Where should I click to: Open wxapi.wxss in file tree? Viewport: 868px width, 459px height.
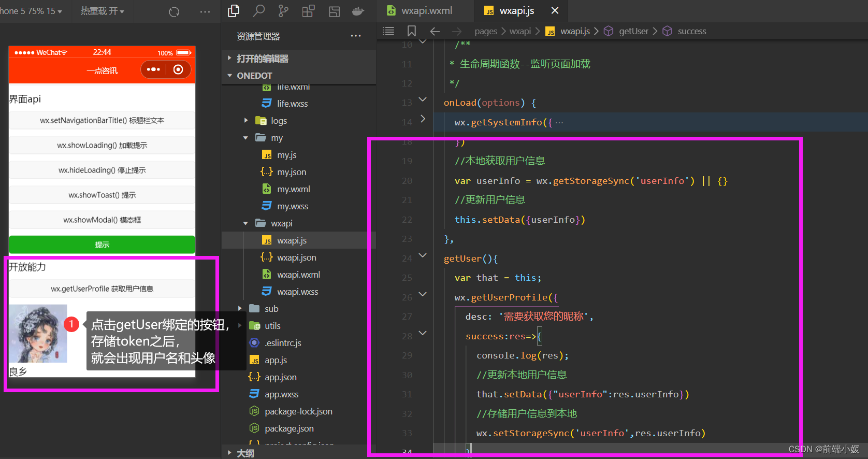298,292
